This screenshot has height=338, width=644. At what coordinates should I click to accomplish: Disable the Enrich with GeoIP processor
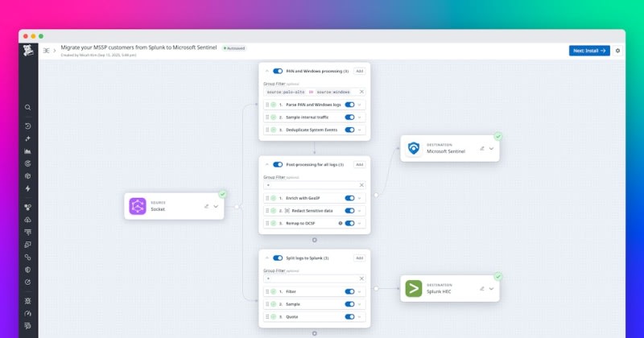(x=349, y=198)
